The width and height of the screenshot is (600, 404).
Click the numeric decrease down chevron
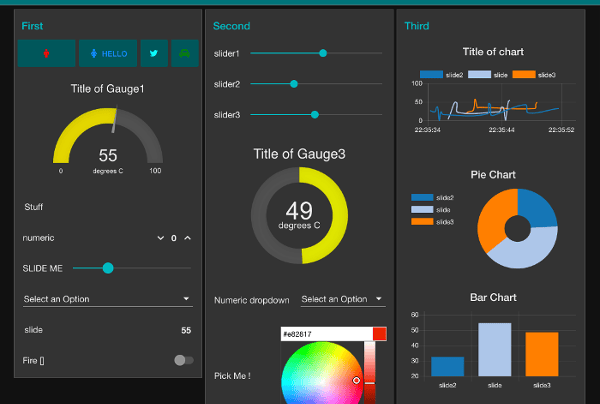pyautogui.click(x=161, y=238)
